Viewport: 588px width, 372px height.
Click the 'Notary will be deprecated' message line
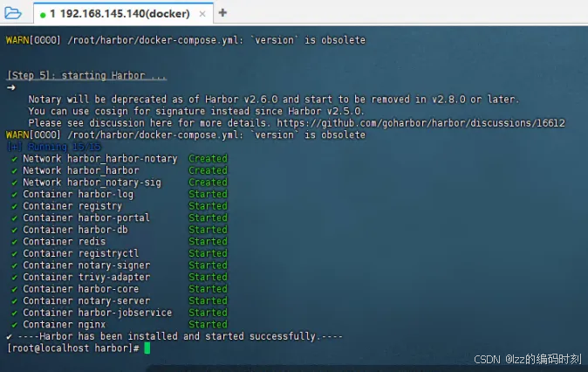tap(274, 100)
